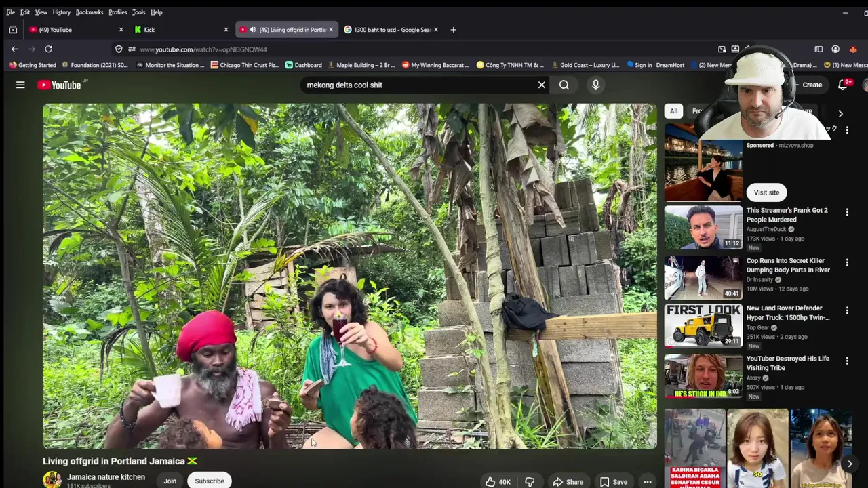
Task: Open options for 'Cop Runs Into Secret Killer'
Action: pyautogui.click(x=847, y=262)
